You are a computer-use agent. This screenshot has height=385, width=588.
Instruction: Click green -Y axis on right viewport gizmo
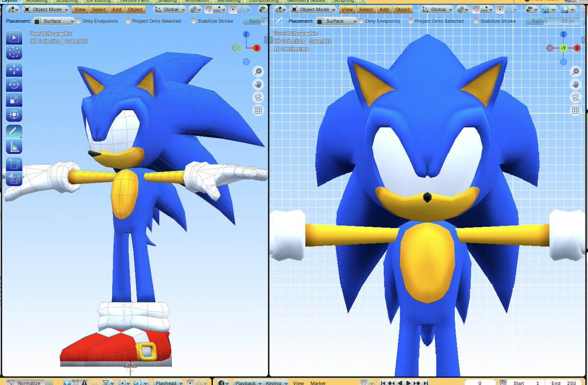tap(563, 48)
